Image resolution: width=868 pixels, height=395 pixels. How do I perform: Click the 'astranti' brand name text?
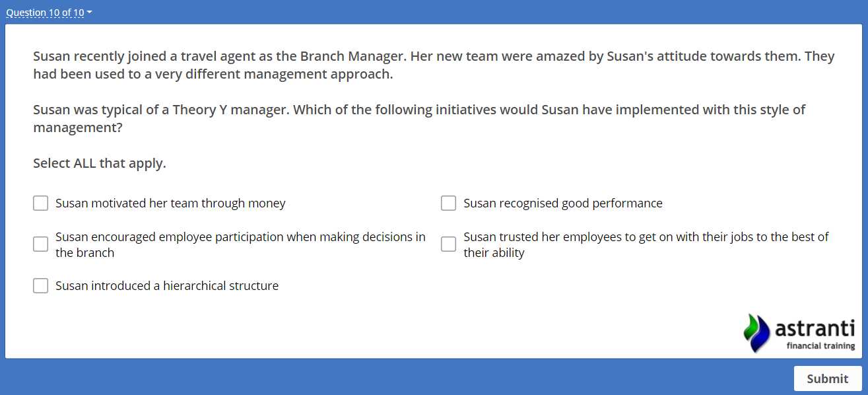(x=814, y=328)
